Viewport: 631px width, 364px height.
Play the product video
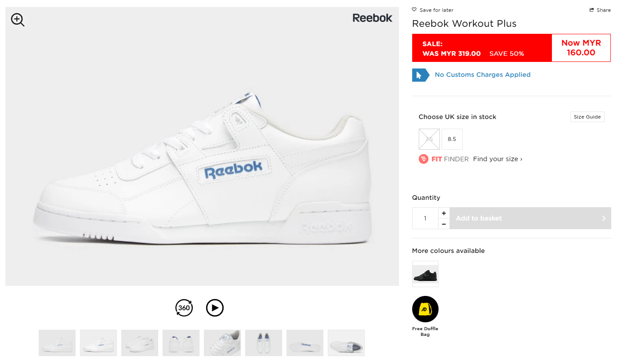pos(215,308)
